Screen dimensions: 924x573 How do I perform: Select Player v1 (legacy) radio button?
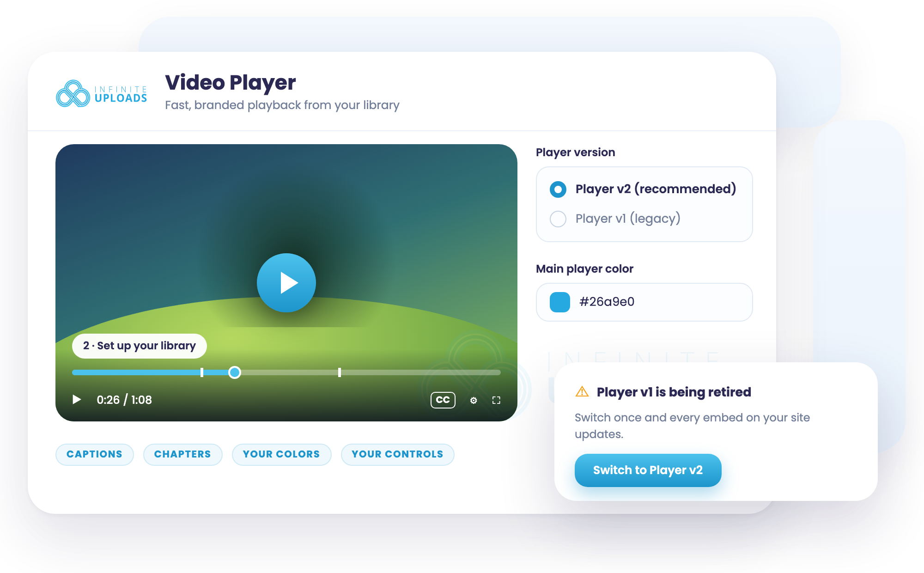coord(558,219)
